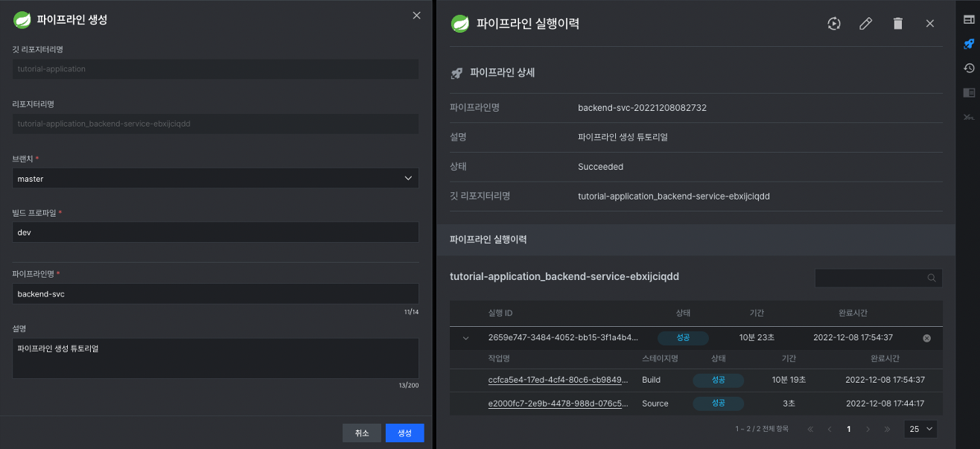The image size is (980, 449).
Task: Click the 취소 cancel button
Action: (362, 433)
